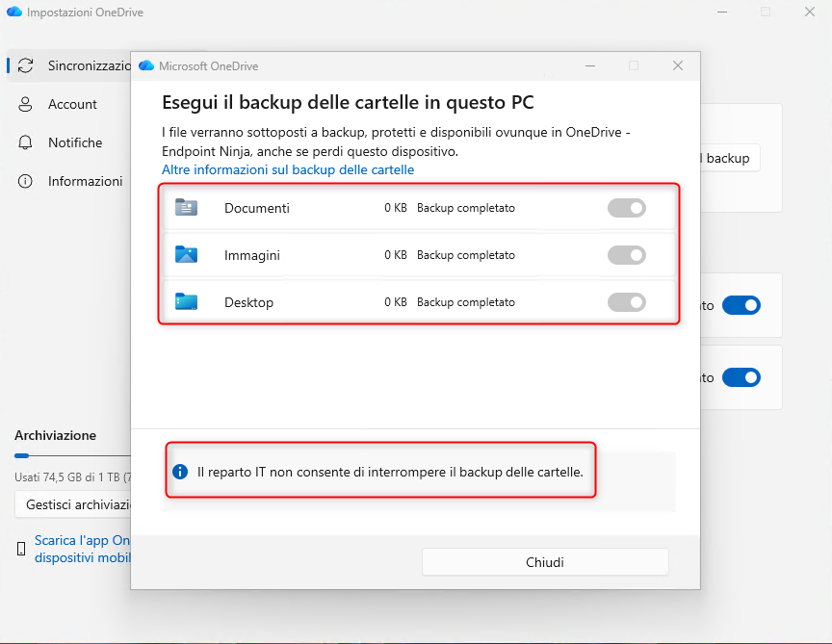Open Scarica l'app OneDrive mobile link
The image size is (832, 644).
(x=82, y=549)
